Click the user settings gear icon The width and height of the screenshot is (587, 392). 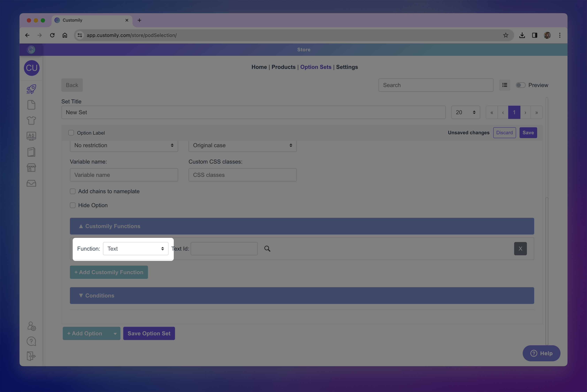point(32,326)
